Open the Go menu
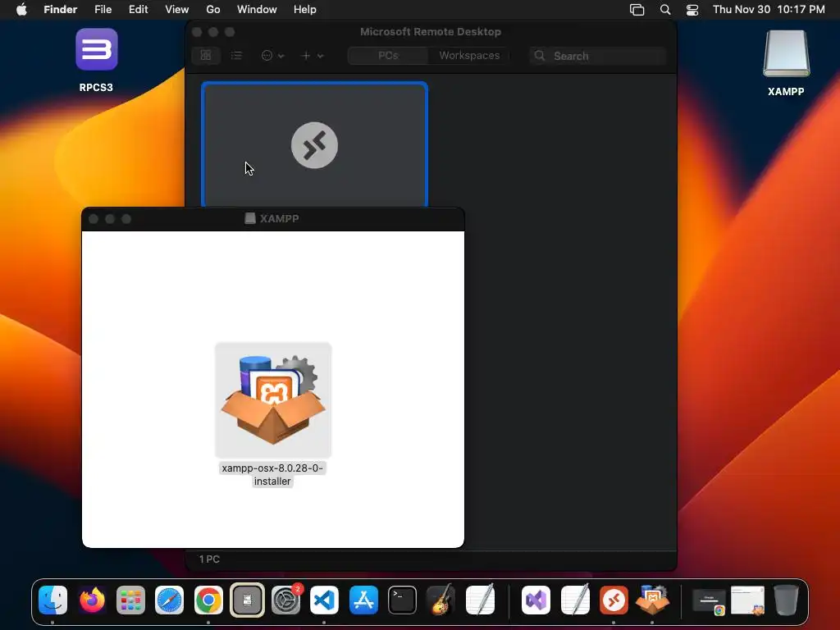Image resolution: width=840 pixels, height=630 pixels. point(213,10)
